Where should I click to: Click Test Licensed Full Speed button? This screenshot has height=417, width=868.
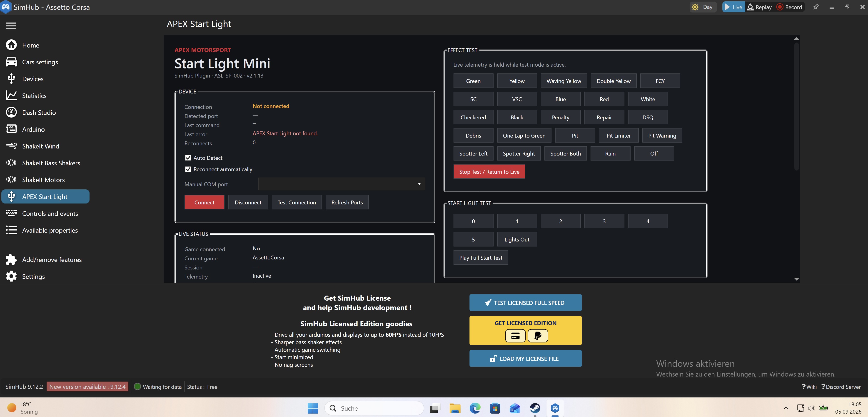point(525,303)
